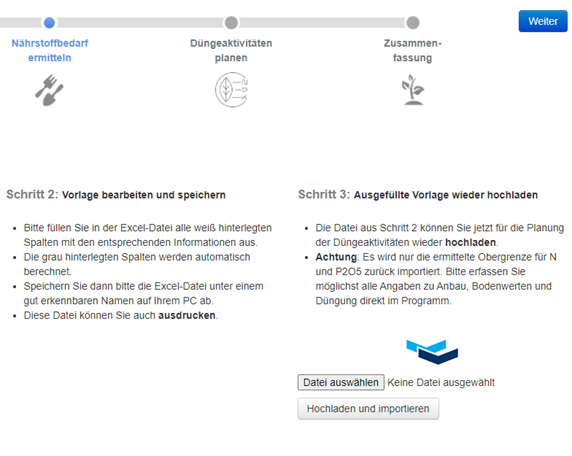Viewport: 572px width, 456px height.
Task: Click the seedling Zusammenfassung icon
Action: coord(413,90)
